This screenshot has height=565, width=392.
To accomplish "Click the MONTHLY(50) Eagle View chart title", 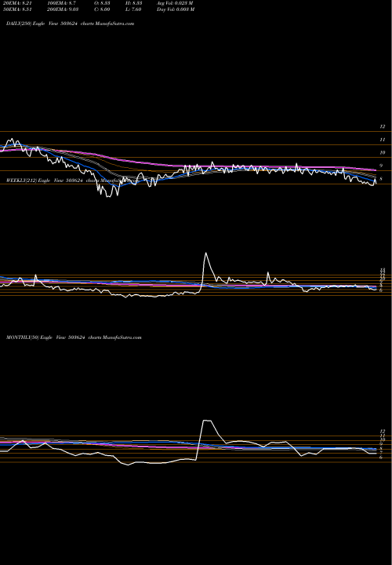I will (74, 337).
